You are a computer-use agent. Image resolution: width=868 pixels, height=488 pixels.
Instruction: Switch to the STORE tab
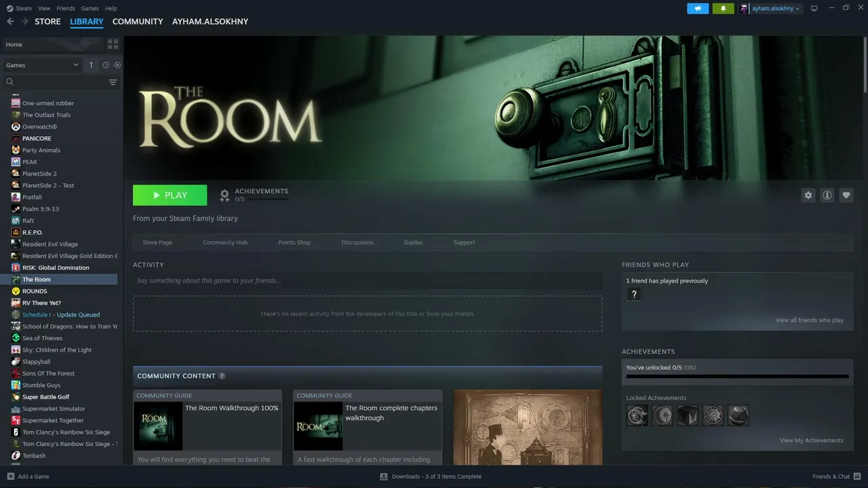[x=47, y=22]
